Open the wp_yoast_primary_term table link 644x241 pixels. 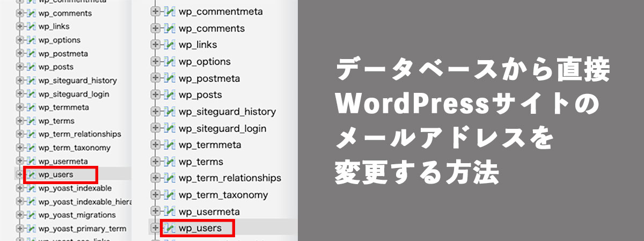point(82,228)
